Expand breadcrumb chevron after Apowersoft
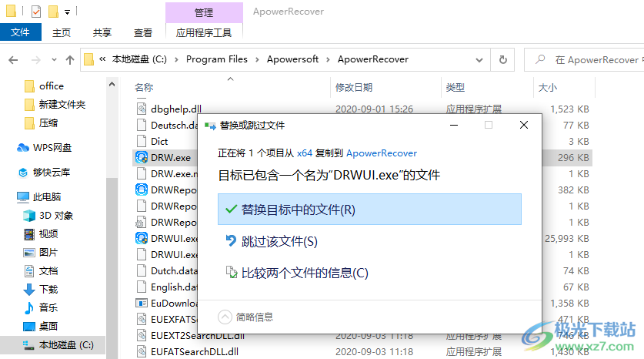 [328, 59]
